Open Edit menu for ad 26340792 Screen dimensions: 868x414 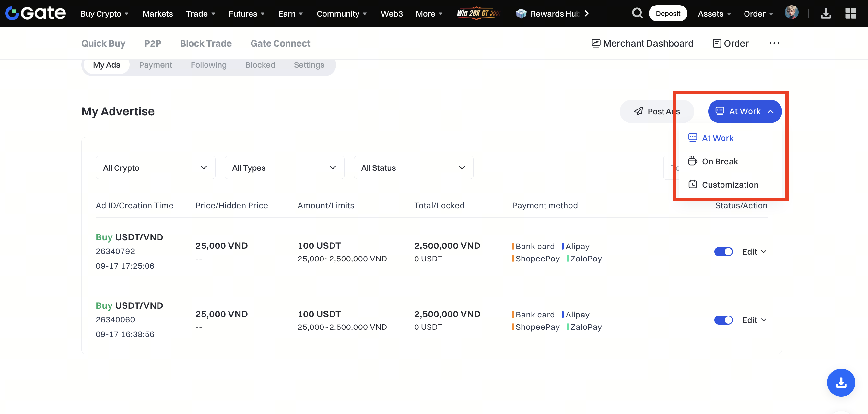pos(754,252)
